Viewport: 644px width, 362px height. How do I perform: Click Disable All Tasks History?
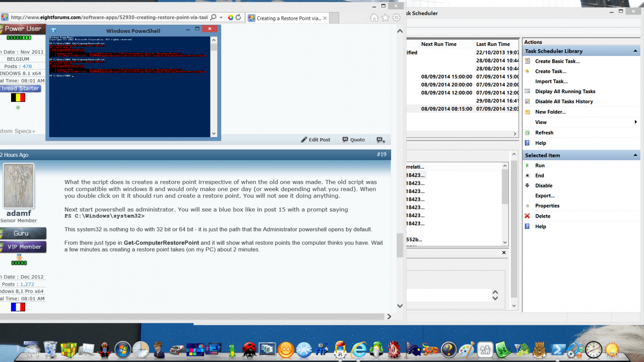pyautogui.click(x=564, y=102)
